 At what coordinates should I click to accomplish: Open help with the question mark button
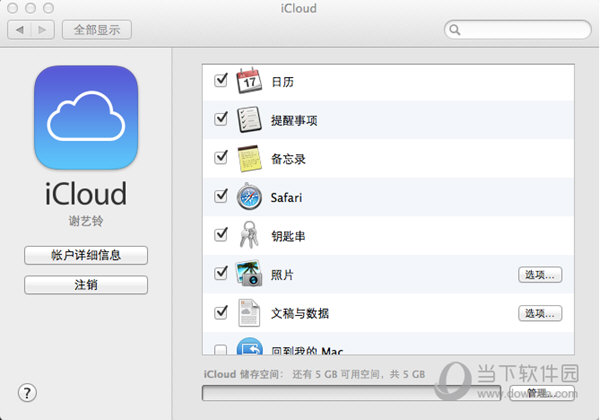pos(27,393)
